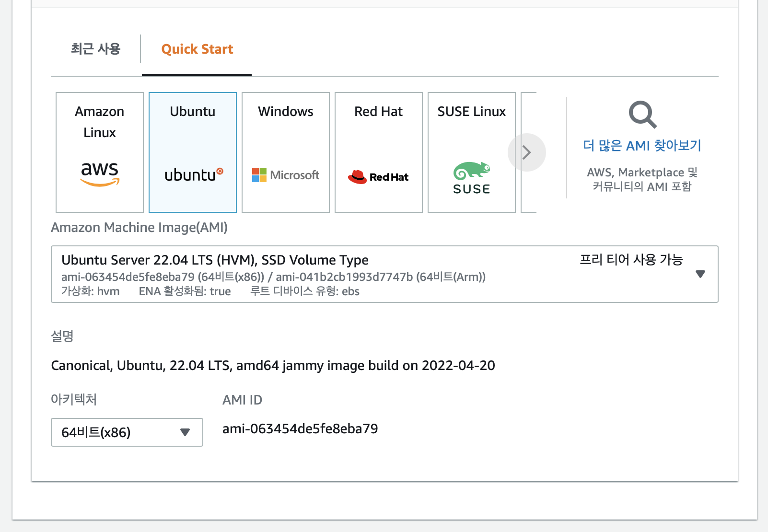768x532 pixels.
Task: Select the Ubuntu AMI card
Action: pos(193,152)
